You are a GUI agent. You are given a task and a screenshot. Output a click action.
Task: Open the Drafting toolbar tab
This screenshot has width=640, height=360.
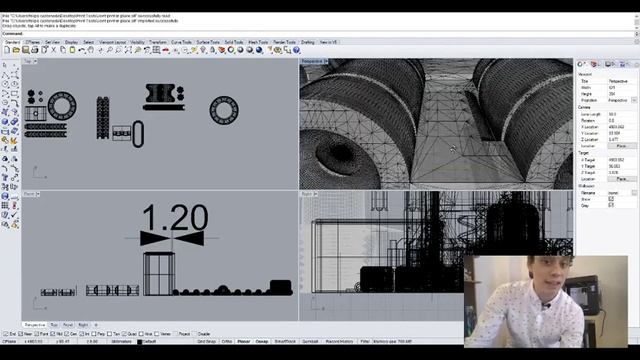click(x=308, y=42)
